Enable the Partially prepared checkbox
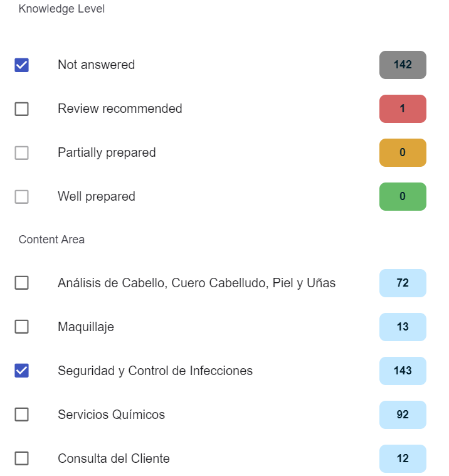 [x=21, y=152]
